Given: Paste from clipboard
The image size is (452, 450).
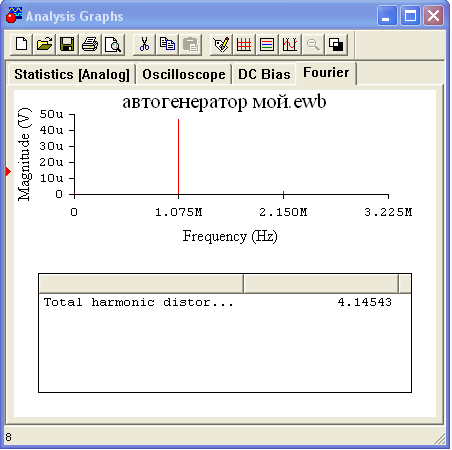Looking at the screenshot, I should coord(190,44).
